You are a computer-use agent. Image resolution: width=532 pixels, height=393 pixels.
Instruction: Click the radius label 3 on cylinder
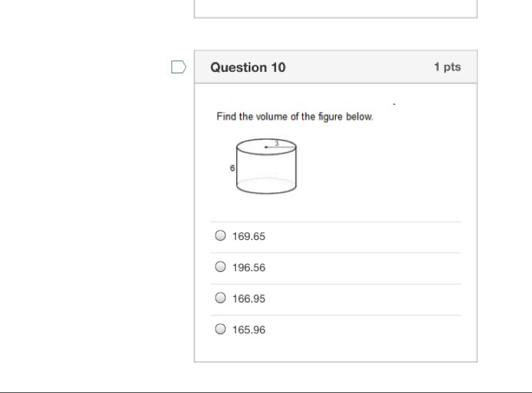(277, 142)
